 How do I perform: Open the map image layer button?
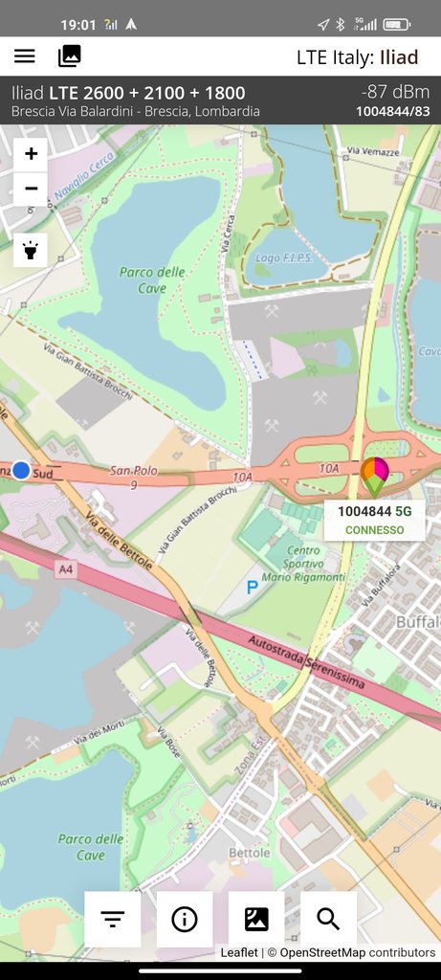256,920
